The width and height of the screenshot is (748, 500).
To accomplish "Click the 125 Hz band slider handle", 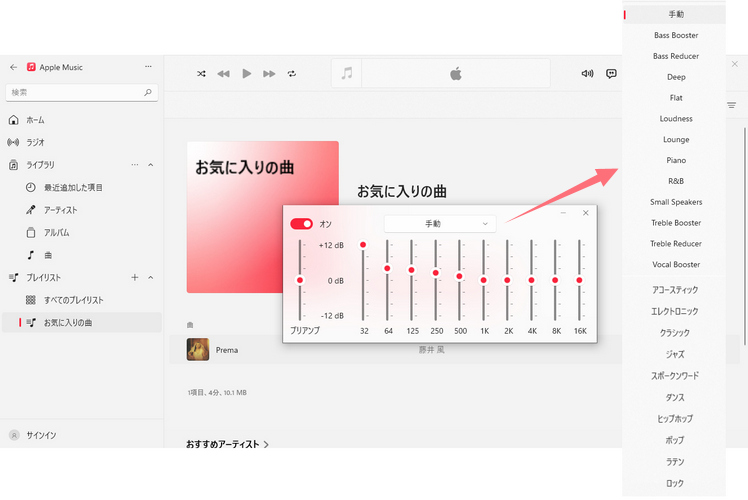I will click(411, 270).
